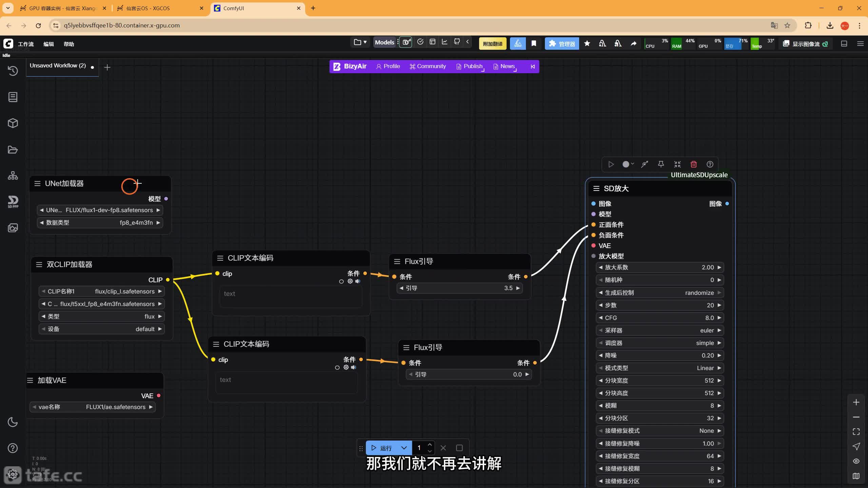Open BizyAir Publish link
The height and width of the screenshot is (488, 868).
[x=470, y=66]
